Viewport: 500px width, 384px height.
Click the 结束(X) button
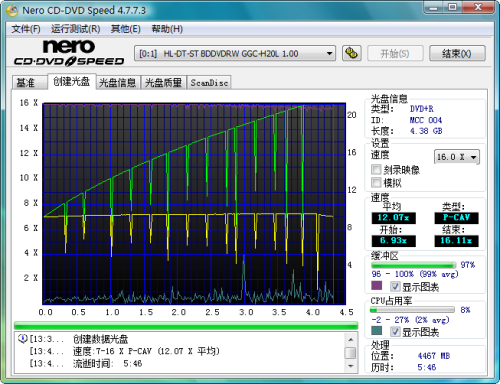tap(457, 53)
